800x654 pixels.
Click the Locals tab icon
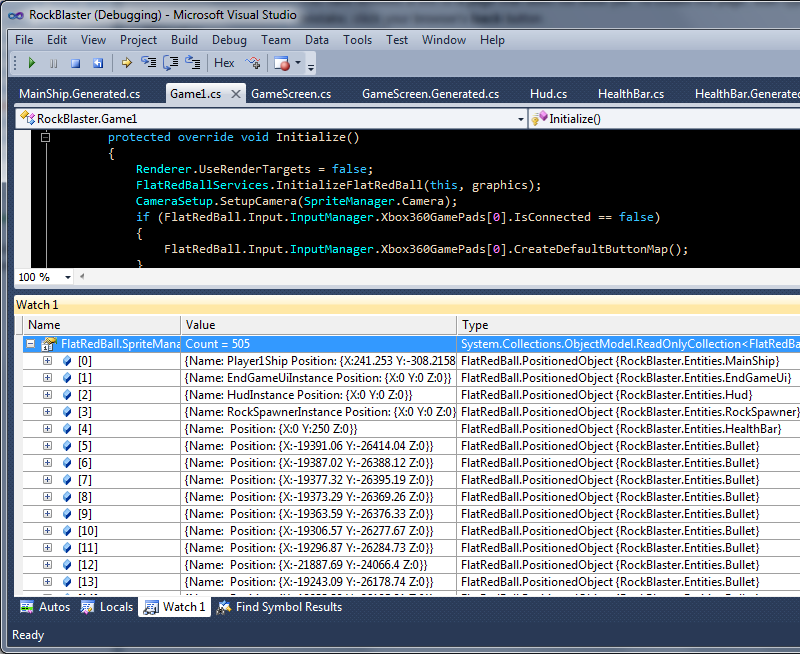coord(87,607)
